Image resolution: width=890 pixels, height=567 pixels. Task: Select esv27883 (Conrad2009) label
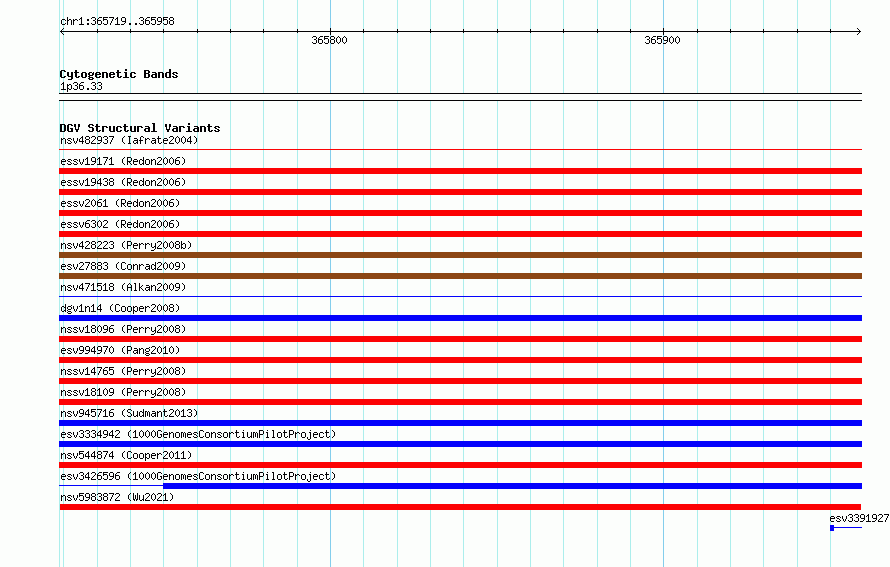[123, 266]
